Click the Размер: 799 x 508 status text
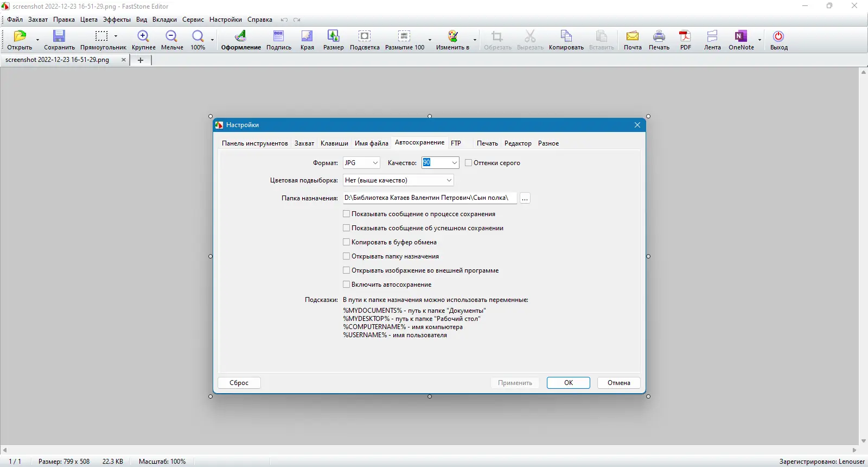The image size is (868, 467). click(64, 462)
